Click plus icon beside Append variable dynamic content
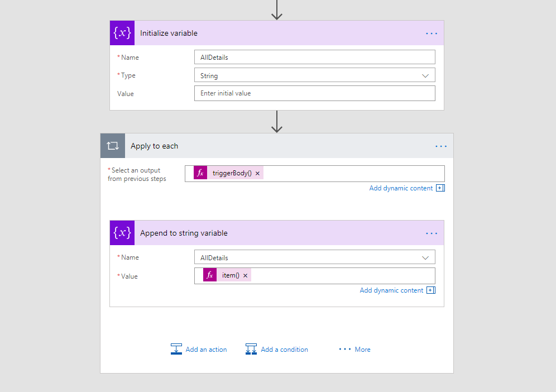The width and height of the screenshot is (556, 392). tap(431, 290)
